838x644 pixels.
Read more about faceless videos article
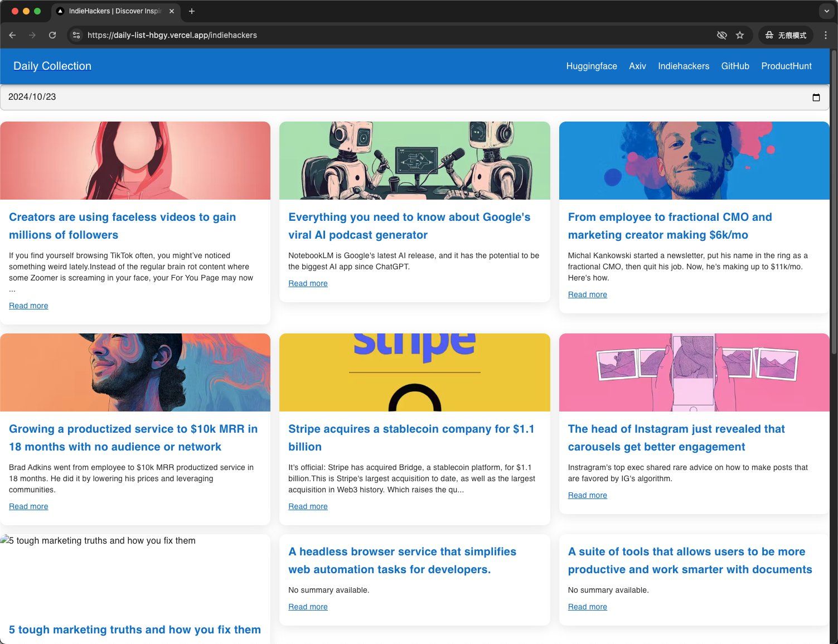pyautogui.click(x=28, y=306)
